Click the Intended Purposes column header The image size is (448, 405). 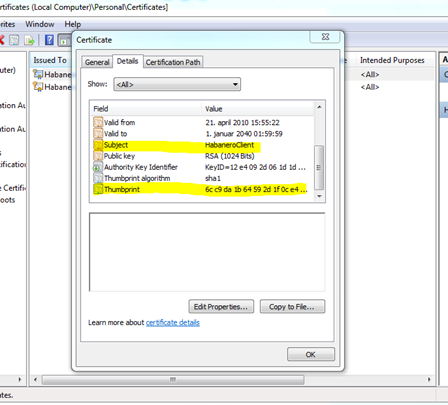click(392, 60)
